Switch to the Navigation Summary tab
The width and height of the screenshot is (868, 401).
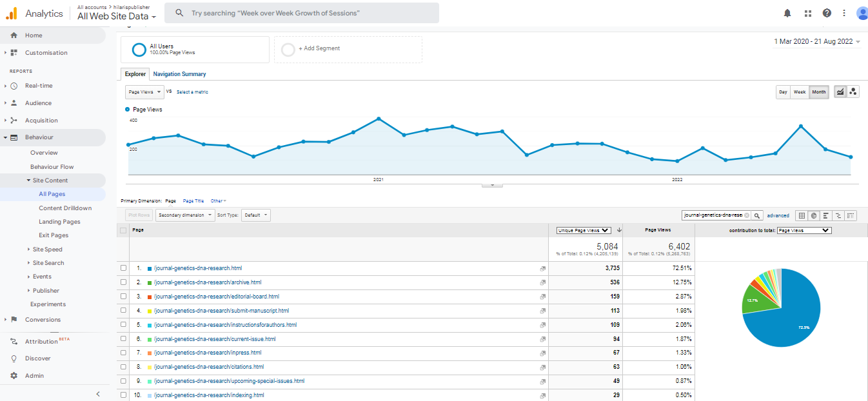(179, 74)
